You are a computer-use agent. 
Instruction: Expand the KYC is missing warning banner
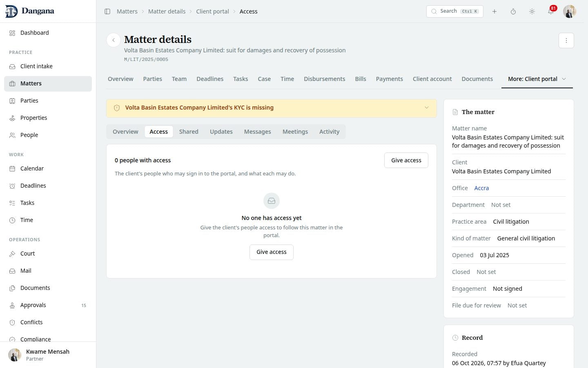pos(272,108)
